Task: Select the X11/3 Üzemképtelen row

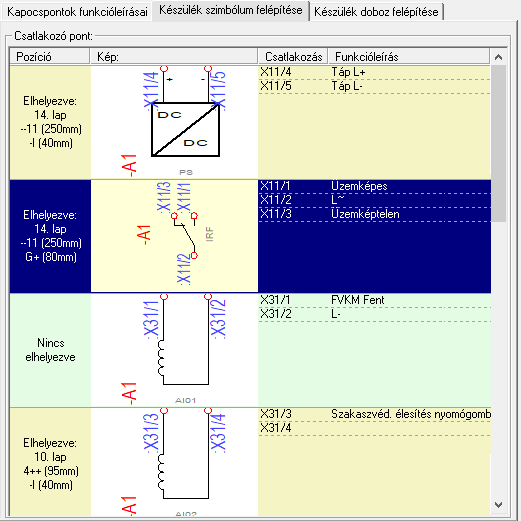Action: tap(375, 214)
